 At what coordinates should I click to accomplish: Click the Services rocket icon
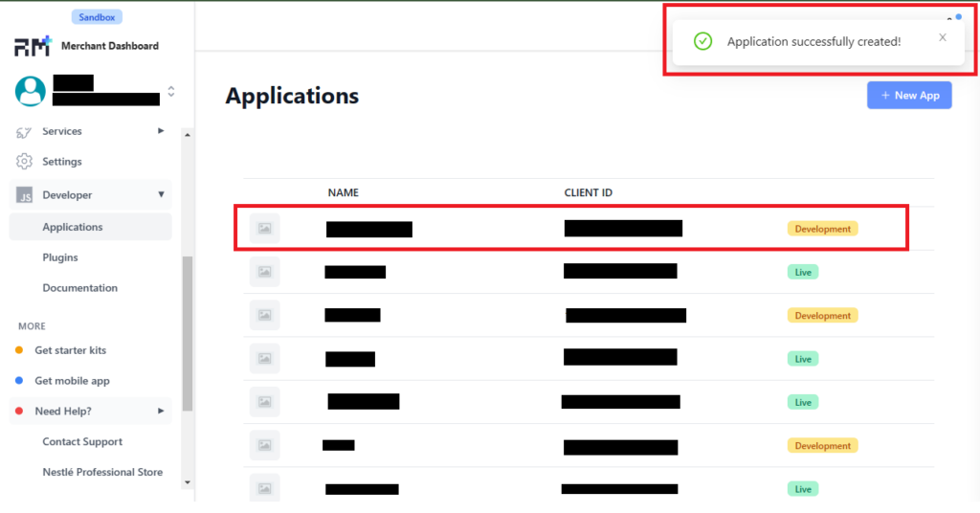pyautogui.click(x=25, y=131)
